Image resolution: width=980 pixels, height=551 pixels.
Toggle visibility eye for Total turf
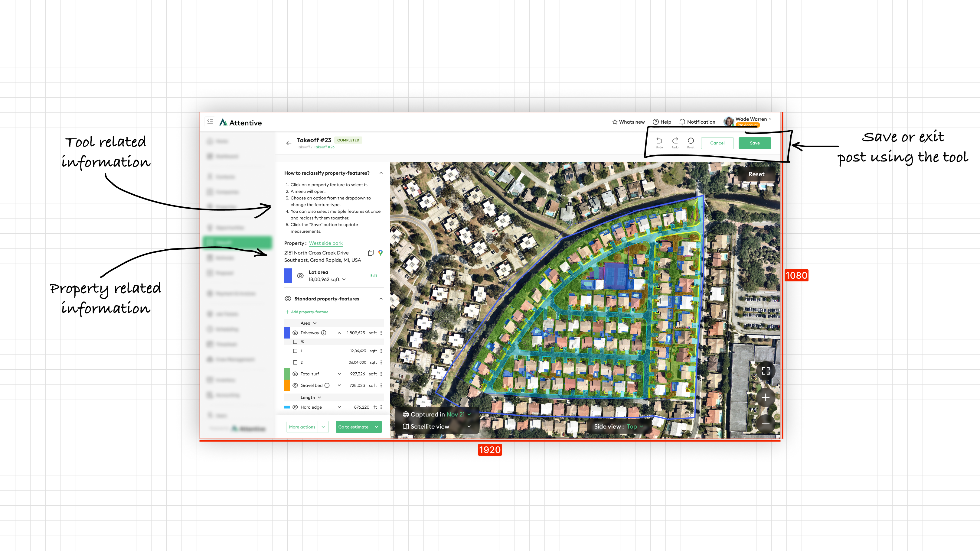tap(295, 374)
